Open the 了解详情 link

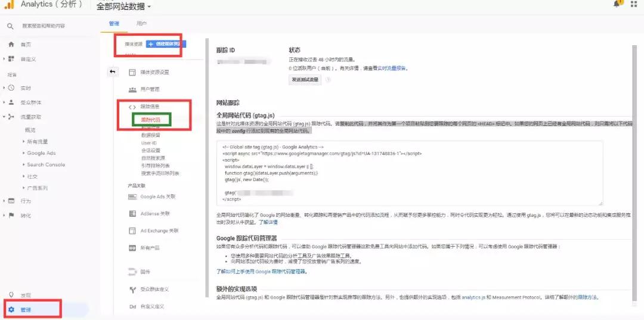(x=268, y=222)
